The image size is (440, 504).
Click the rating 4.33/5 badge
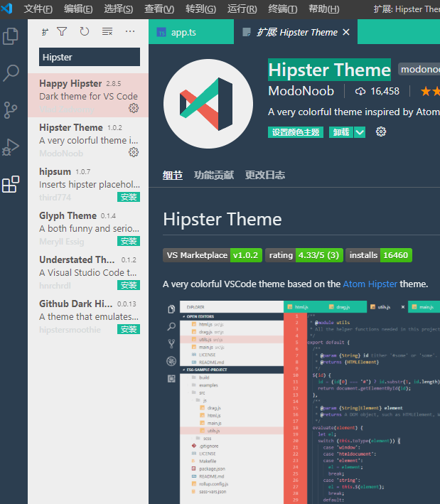pos(304,255)
